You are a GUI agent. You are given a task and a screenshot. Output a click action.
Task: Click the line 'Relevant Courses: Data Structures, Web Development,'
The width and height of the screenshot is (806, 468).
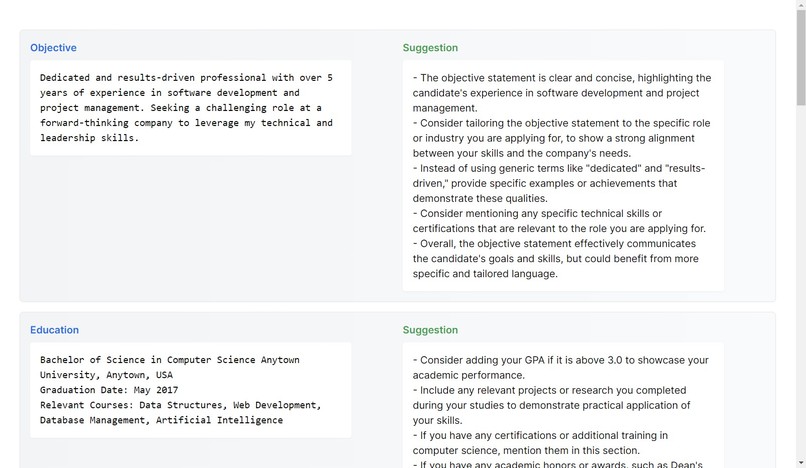(x=180, y=405)
